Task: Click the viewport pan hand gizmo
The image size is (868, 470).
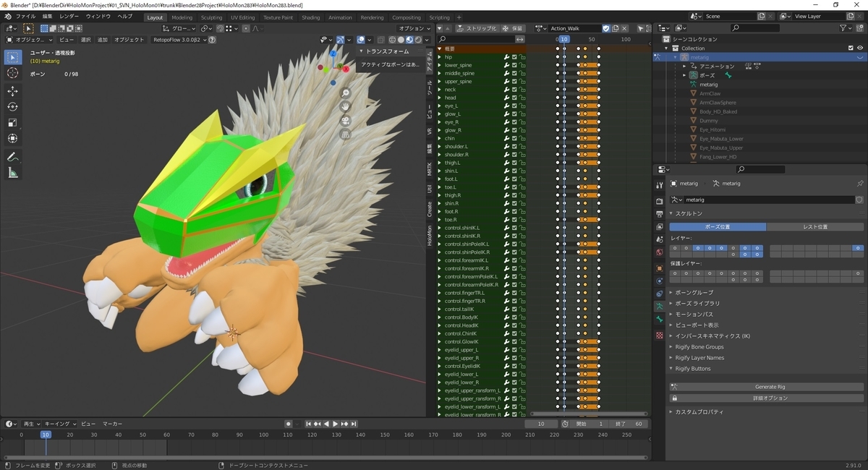Action: [x=346, y=107]
